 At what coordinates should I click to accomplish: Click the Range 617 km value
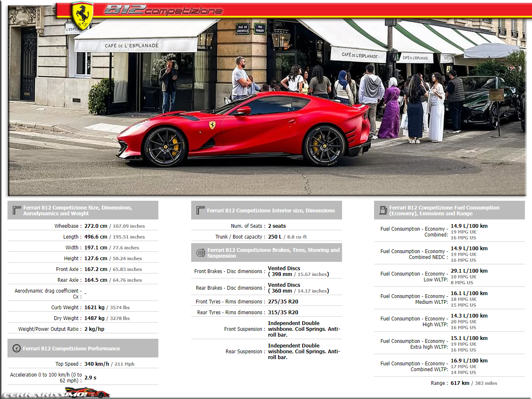460,383
